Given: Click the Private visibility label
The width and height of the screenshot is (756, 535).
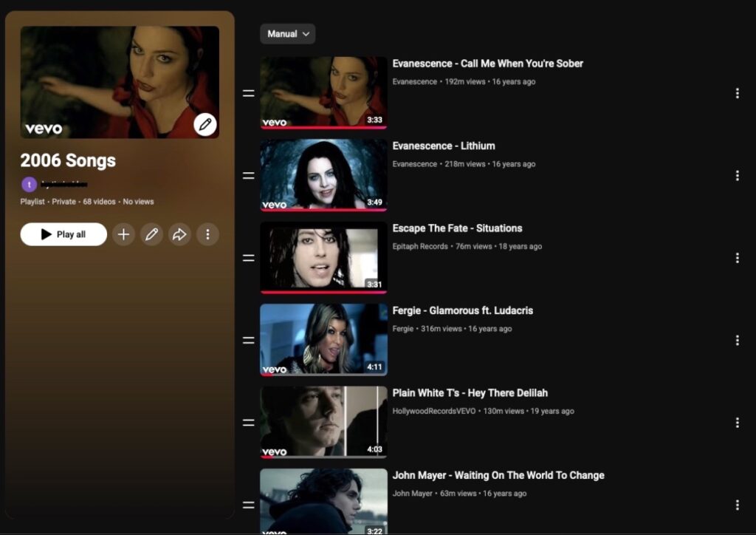Looking at the screenshot, I should click(63, 202).
